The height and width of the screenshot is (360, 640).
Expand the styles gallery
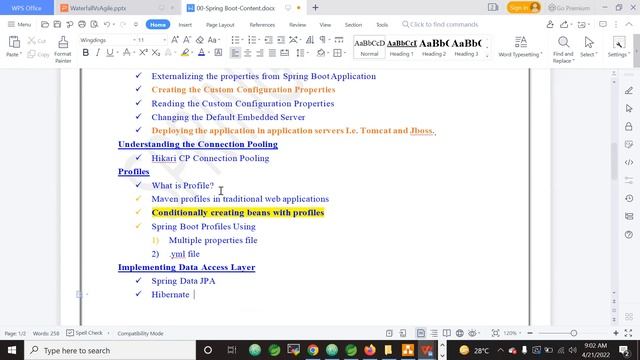click(x=487, y=56)
